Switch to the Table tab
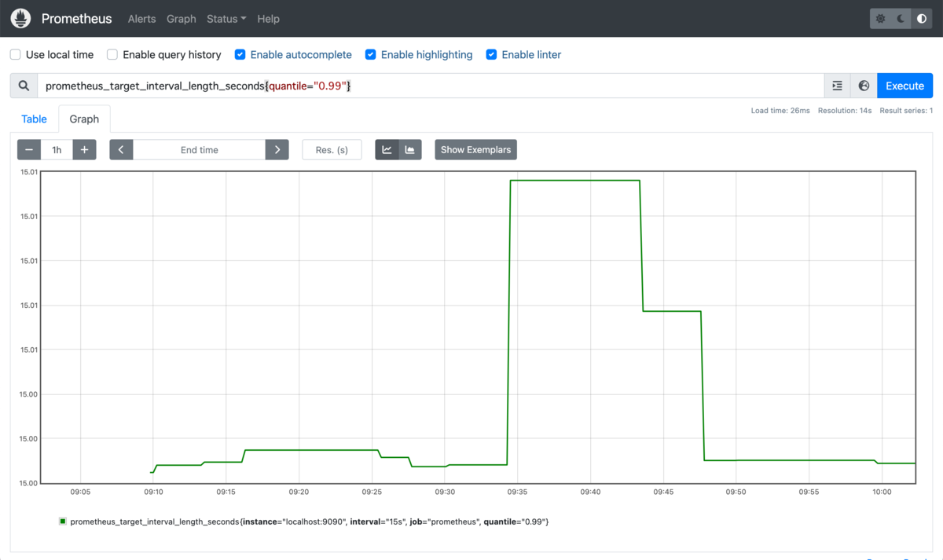The height and width of the screenshot is (560, 943). tap(34, 119)
